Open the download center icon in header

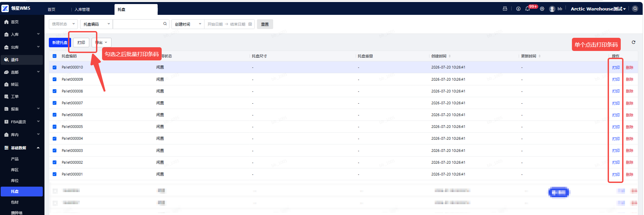518,9
